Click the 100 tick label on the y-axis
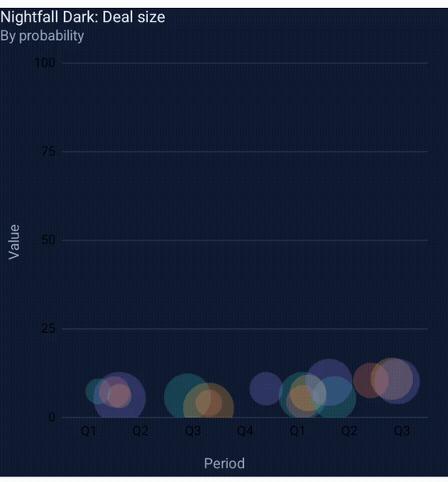 point(45,63)
